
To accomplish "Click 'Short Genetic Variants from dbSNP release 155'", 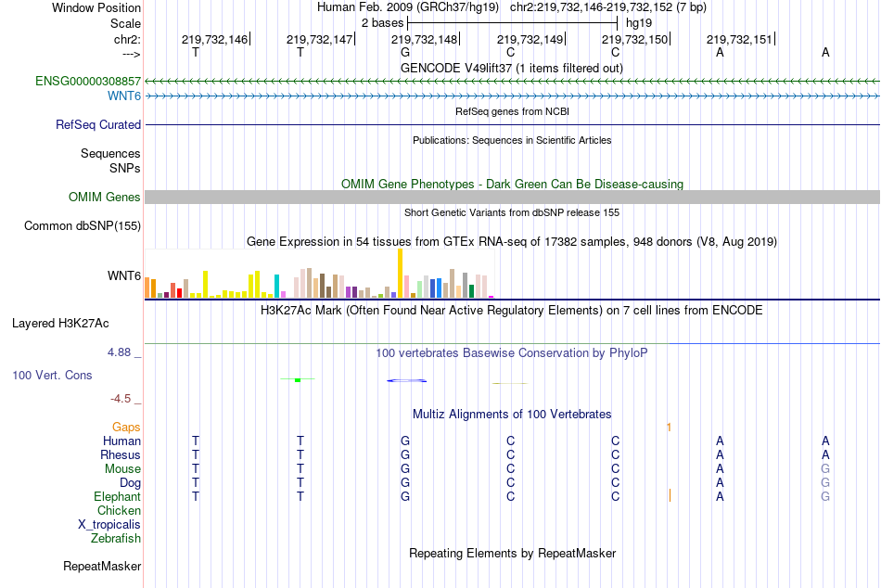I will 512,213.
